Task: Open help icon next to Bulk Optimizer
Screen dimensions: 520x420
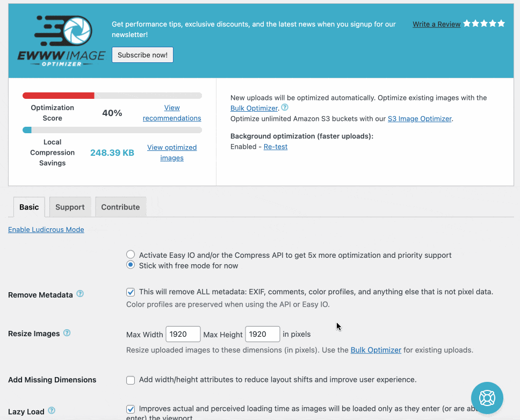Action: pyautogui.click(x=285, y=107)
